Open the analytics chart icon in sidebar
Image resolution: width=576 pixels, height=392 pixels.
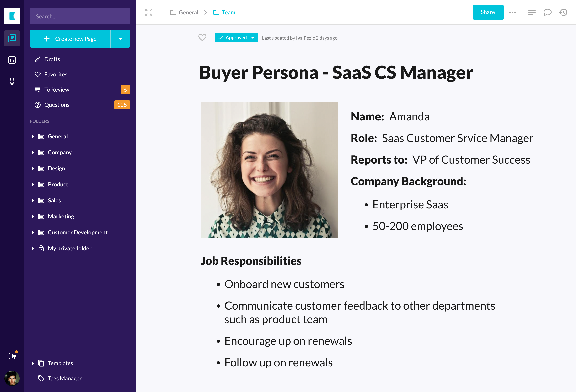[x=12, y=60]
